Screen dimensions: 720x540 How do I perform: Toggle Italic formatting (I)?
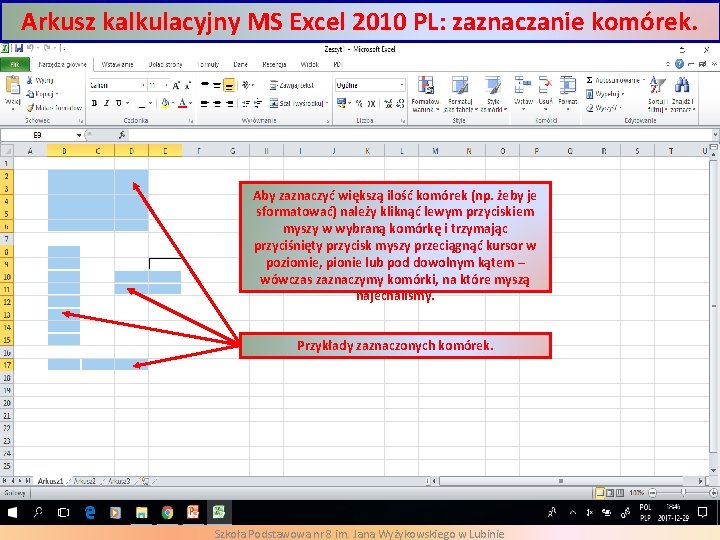[106, 104]
